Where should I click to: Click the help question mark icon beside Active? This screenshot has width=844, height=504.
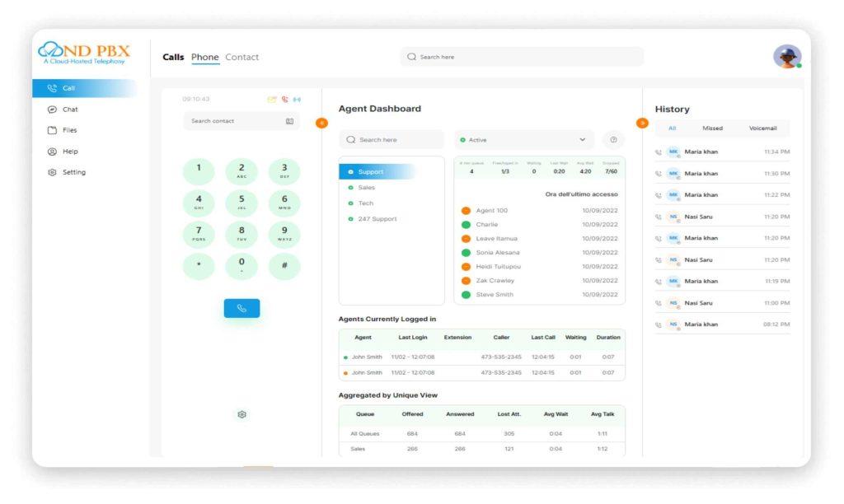pyautogui.click(x=613, y=140)
